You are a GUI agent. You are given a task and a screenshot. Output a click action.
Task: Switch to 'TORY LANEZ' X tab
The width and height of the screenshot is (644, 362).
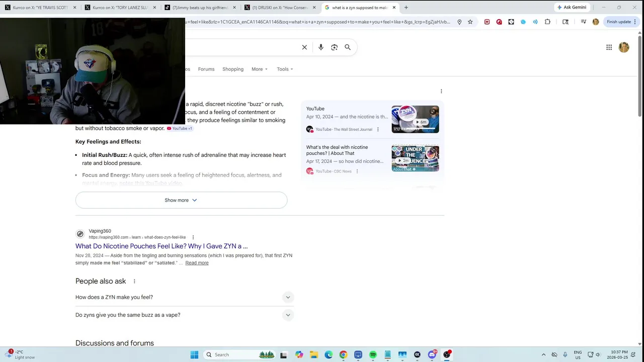(121, 8)
